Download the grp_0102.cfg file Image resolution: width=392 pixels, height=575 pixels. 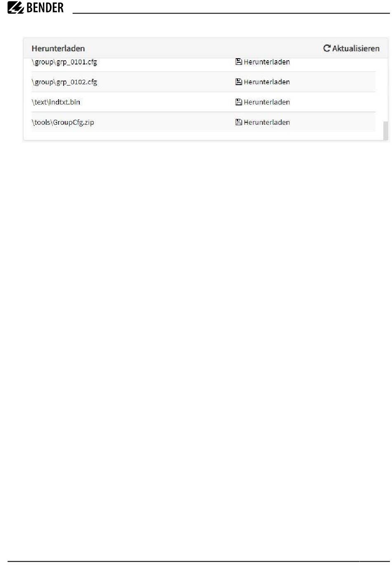tap(262, 82)
